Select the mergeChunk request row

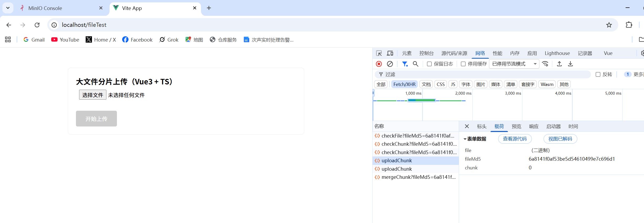point(416,177)
